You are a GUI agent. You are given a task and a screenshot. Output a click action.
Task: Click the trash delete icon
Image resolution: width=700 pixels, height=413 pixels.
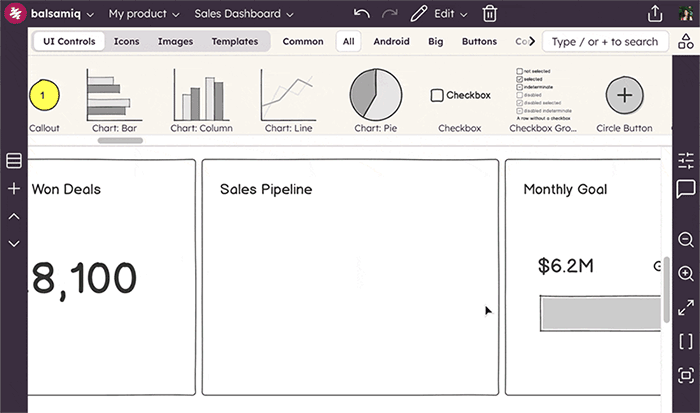(489, 14)
